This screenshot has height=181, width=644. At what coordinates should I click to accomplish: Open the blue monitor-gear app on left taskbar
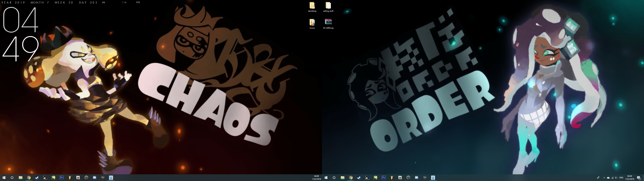[x=111, y=177]
